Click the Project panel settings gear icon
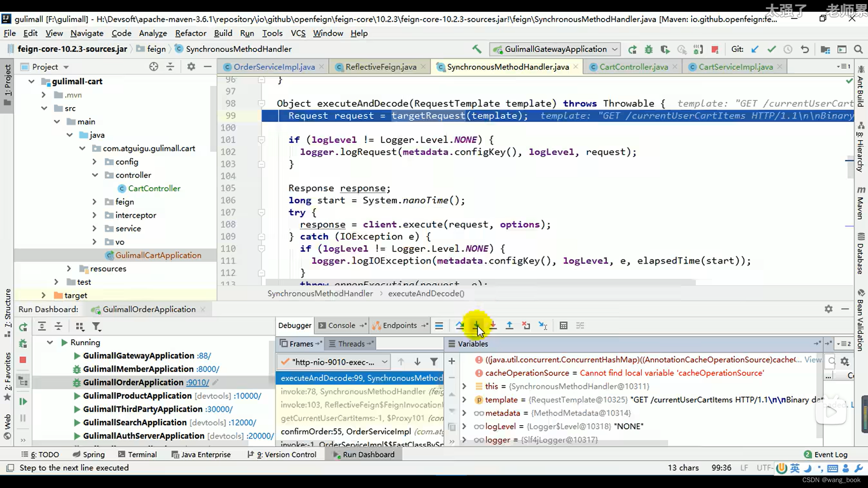Image resolution: width=868 pixels, height=488 pixels. (191, 67)
